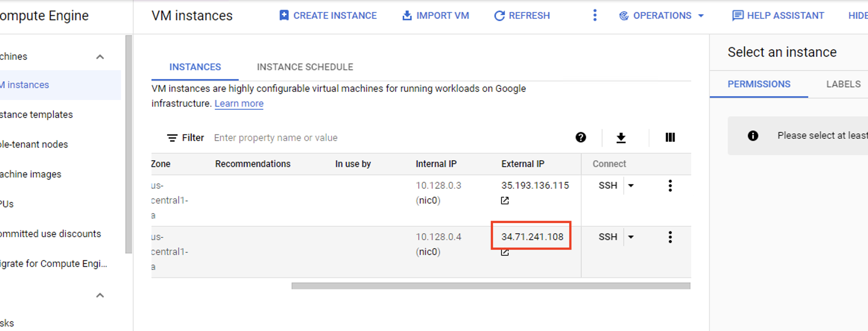Connect via SSH to 34.71.241.108 instance

[608, 237]
